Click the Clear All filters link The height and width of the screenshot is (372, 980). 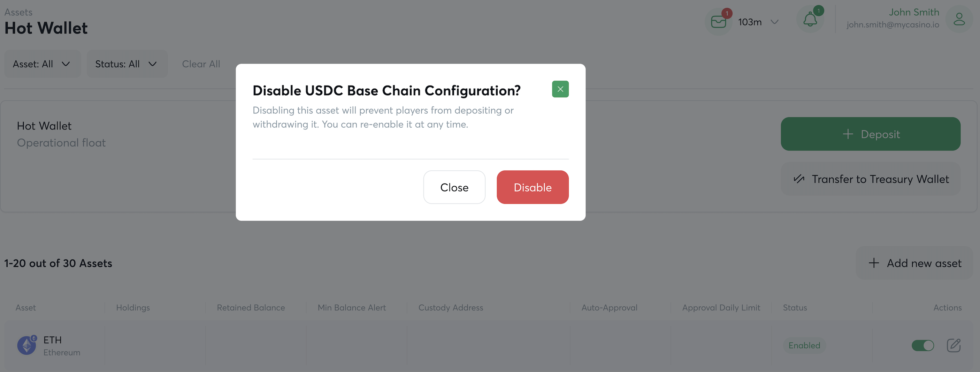201,64
